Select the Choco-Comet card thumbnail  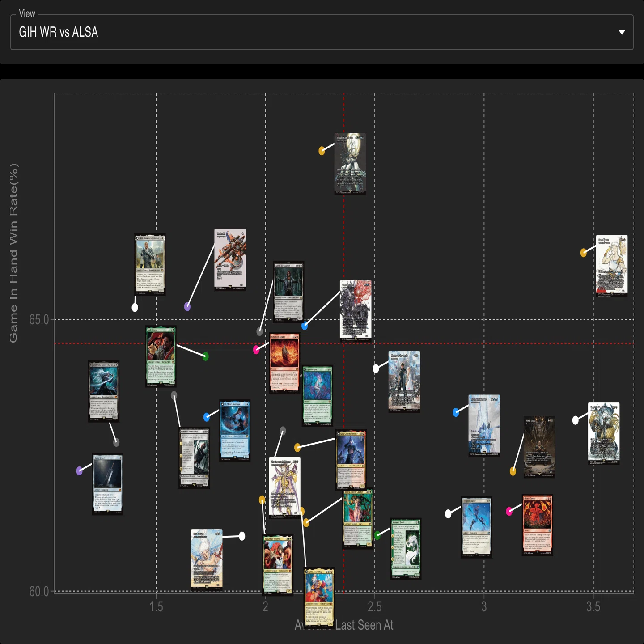pyautogui.click(x=538, y=525)
